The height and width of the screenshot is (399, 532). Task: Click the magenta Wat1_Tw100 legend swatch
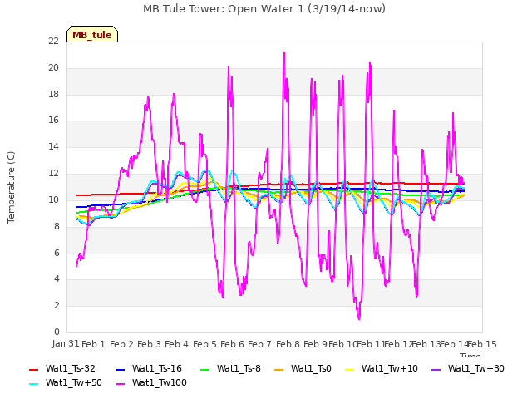point(120,384)
